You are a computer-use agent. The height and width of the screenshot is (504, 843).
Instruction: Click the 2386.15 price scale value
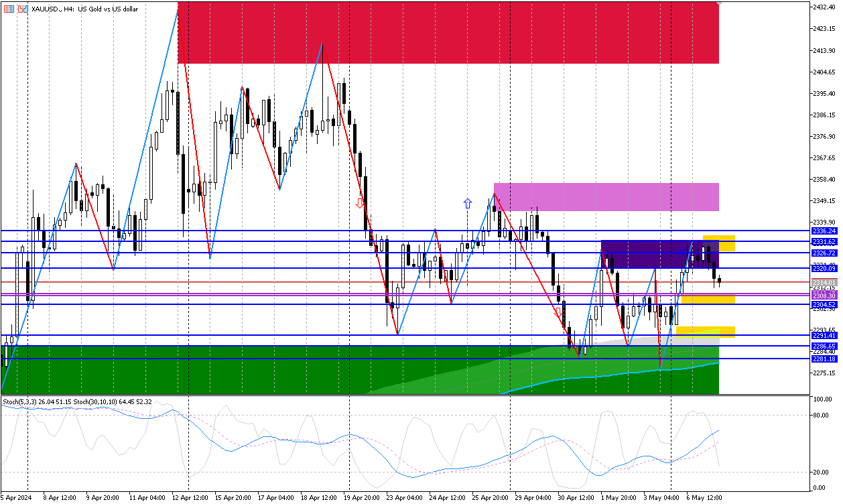tap(823, 115)
